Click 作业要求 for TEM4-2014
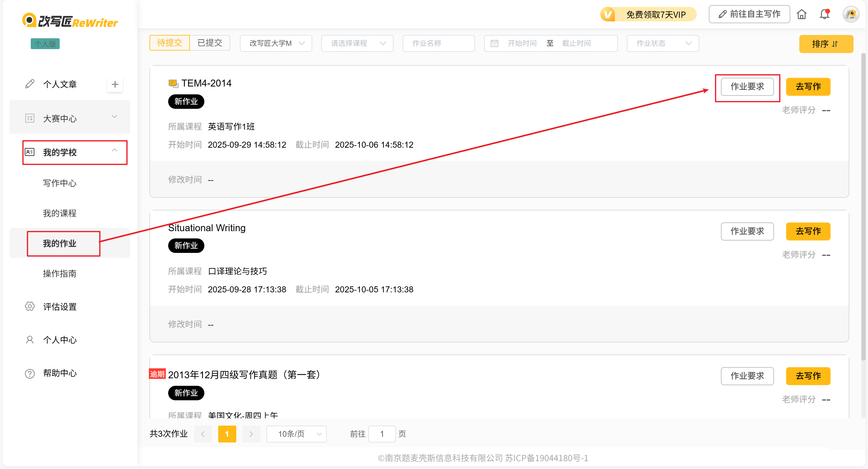Viewport: 868px width, 469px height. tap(747, 87)
